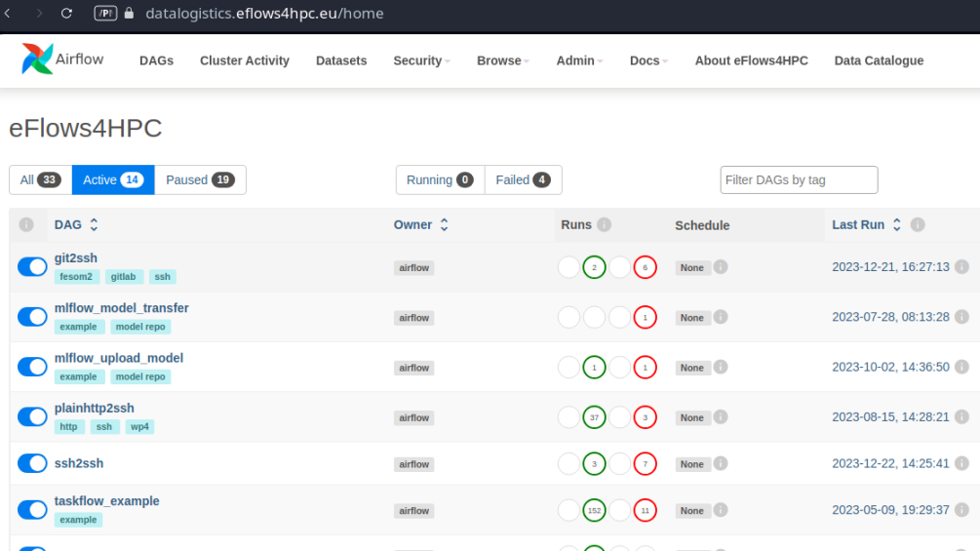Filter by Failed runs button

coord(523,179)
